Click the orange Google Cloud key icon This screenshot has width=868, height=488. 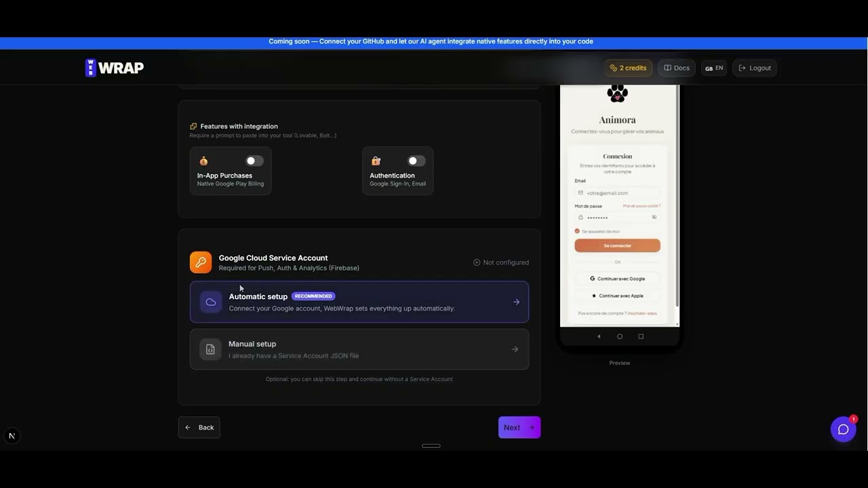201,262
